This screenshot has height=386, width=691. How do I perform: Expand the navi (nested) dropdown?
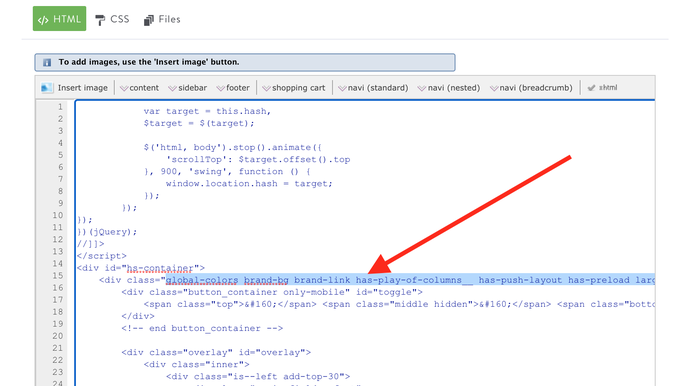pos(449,88)
